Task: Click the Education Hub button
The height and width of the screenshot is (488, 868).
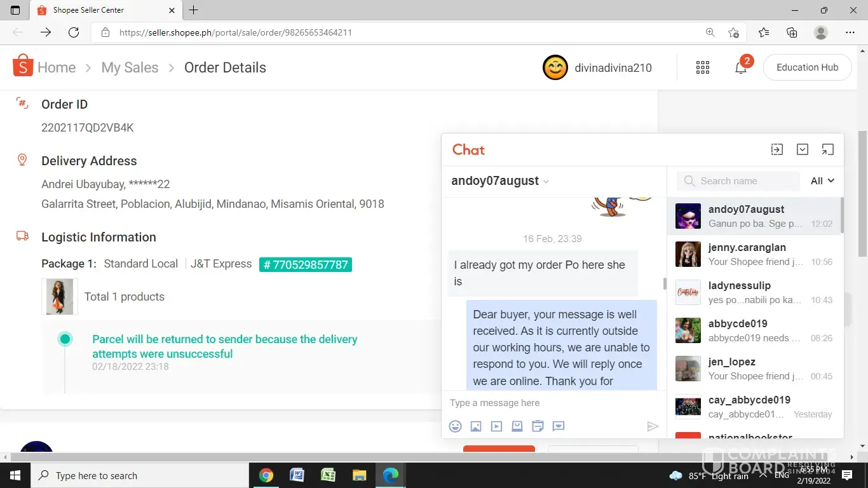Action: tap(807, 67)
